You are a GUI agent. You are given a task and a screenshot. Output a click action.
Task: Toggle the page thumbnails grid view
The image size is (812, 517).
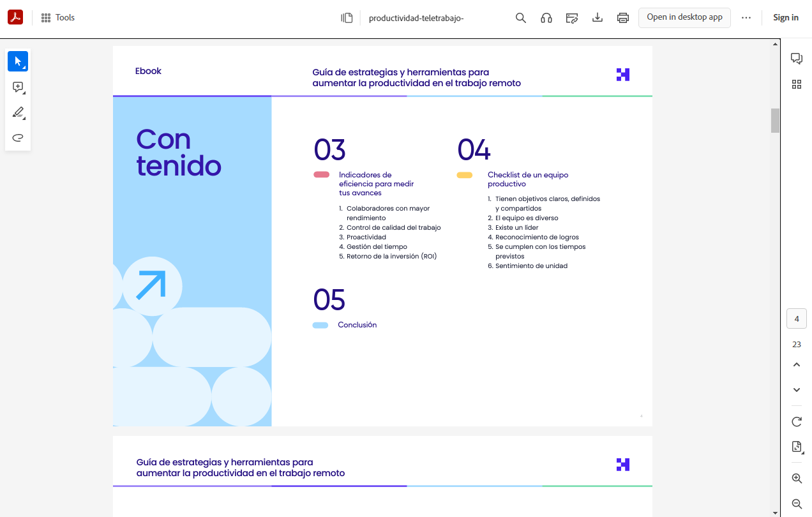pyautogui.click(x=796, y=84)
